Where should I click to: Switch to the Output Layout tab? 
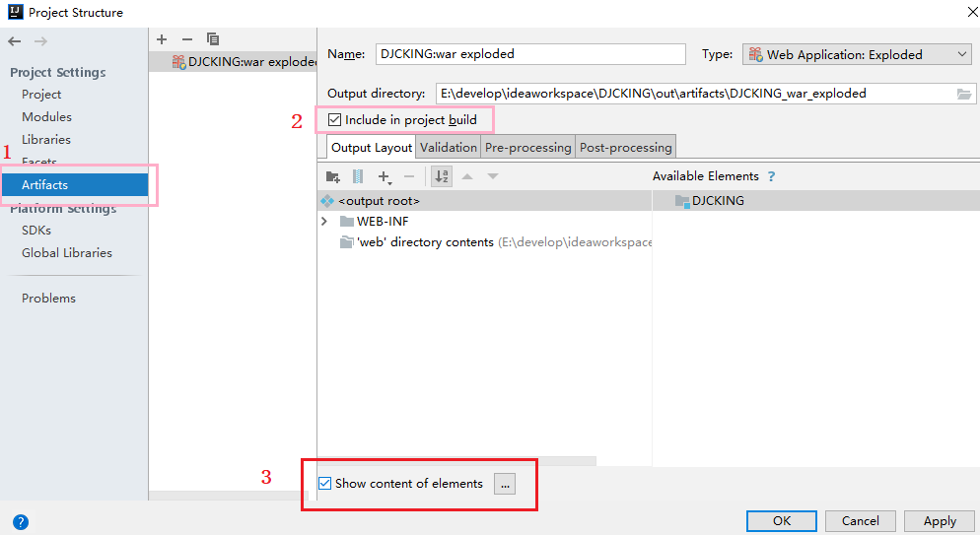[372, 148]
